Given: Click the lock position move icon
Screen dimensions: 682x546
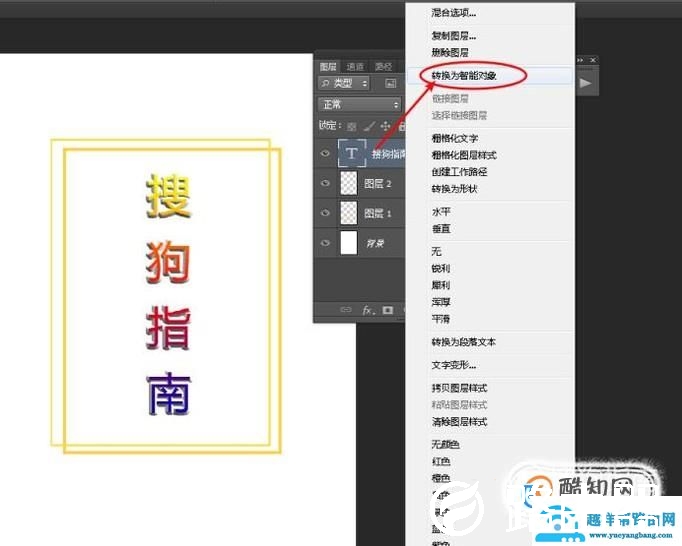Looking at the screenshot, I should (x=385, y=126).
